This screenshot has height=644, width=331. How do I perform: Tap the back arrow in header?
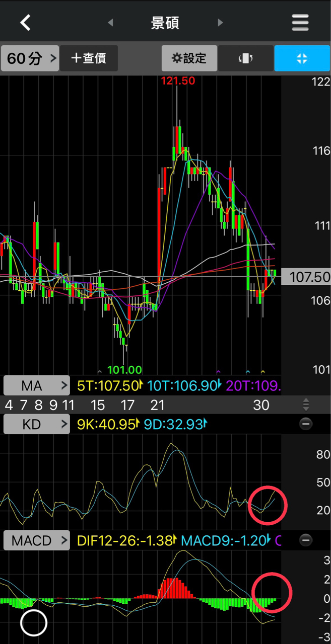(25, 23)
